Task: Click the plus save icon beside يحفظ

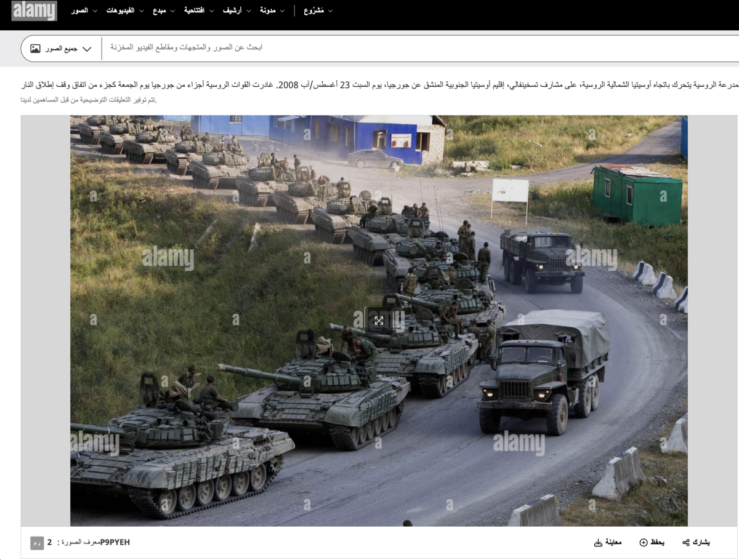Action: pyautogui.click(x=644, y=542)
